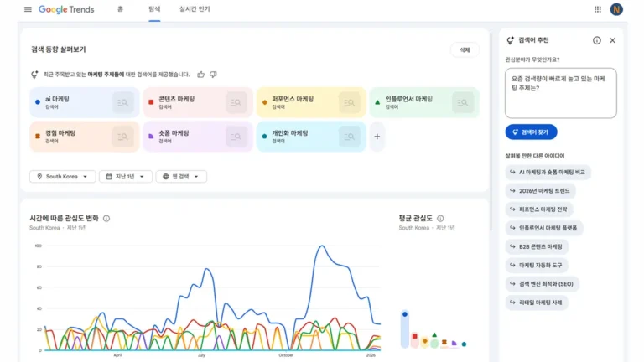Image resolution: width=644 pixels, height=362 pixels.
Task: Open search details icon on ai 마케팅 card
Action: tap(122, 102)
